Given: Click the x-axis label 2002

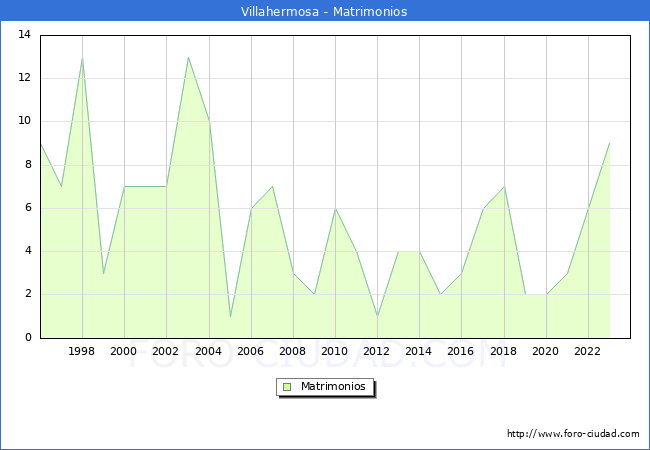Looking at the screenshot, I should [x=165, y=351].
